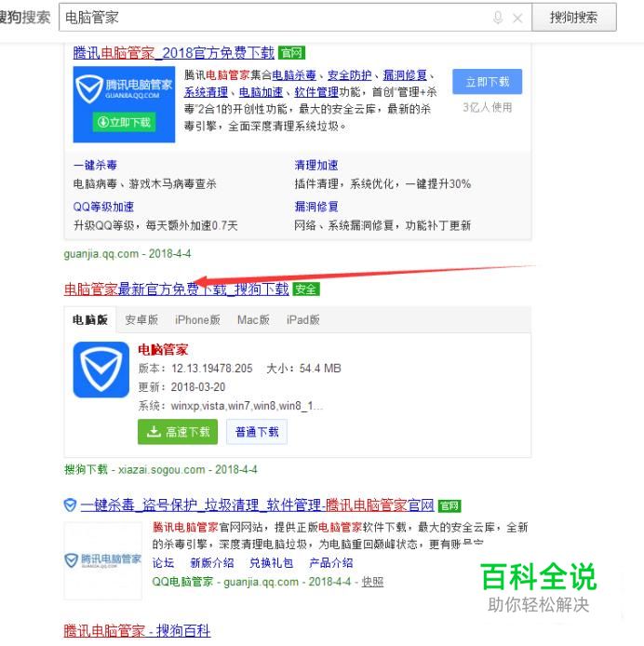Select the 电脑版 tab
Image resolution: width=644 pixels, height=646 pixels.
pos(90,319)
